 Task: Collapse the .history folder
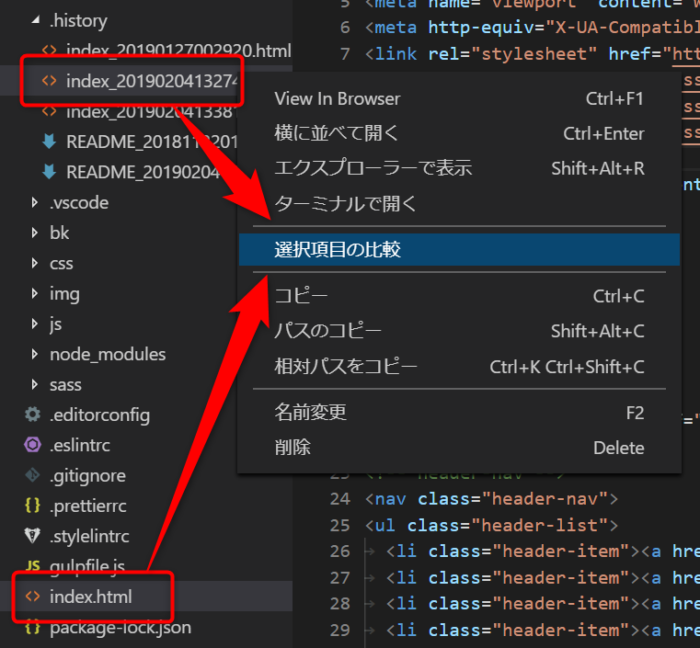(36, 20)
